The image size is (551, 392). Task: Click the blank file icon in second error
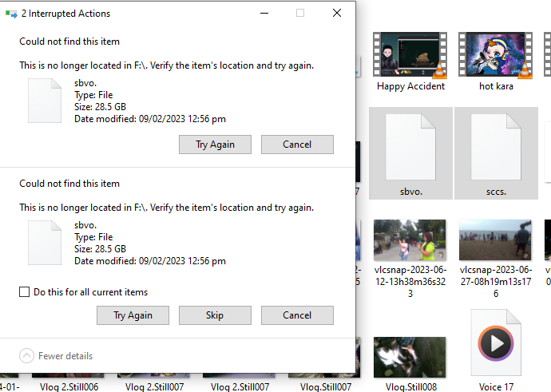click(x=45, y=243)
